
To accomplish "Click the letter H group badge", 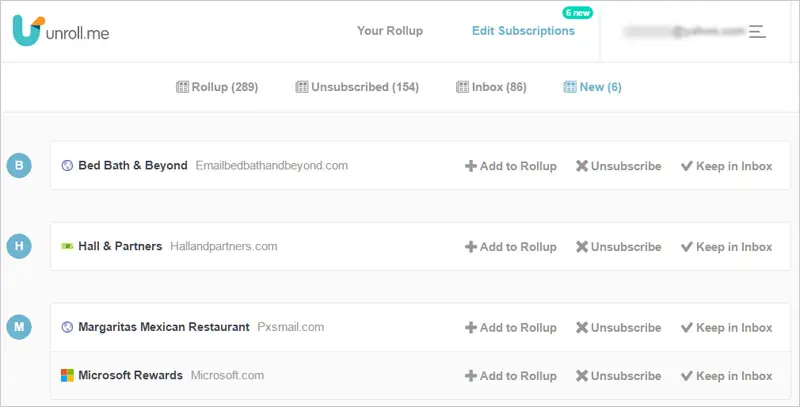I will click(x=19, y=246).
